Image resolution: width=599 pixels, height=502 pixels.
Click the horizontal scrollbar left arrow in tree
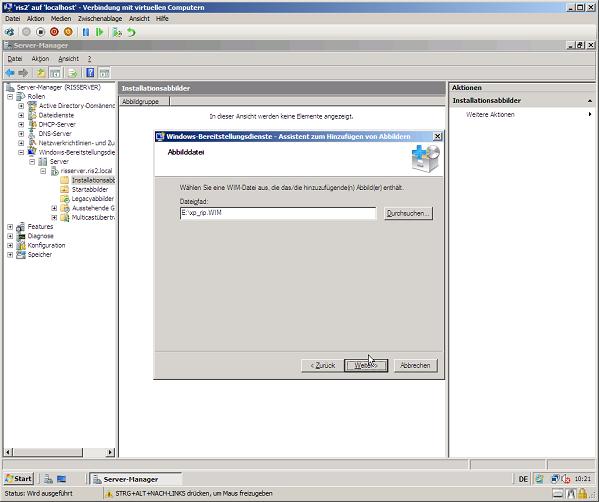tap(8, 452)
